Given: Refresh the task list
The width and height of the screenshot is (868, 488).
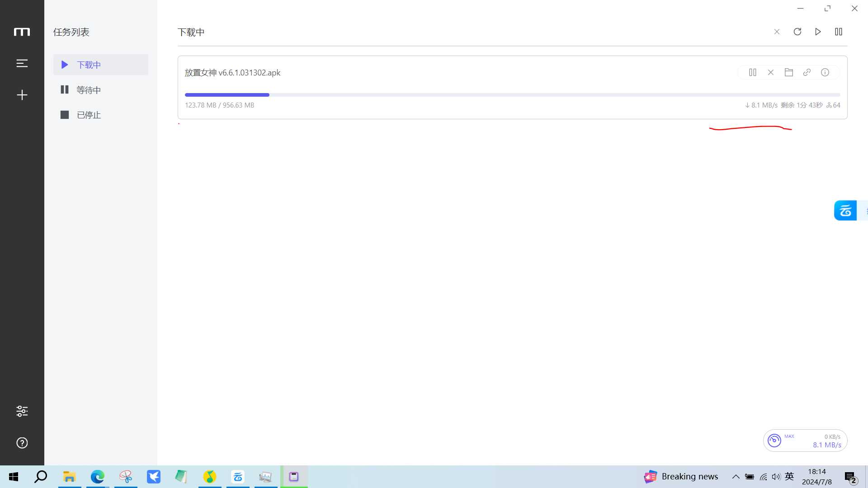Looking at the screenshot, I should [x=797, y=32].
